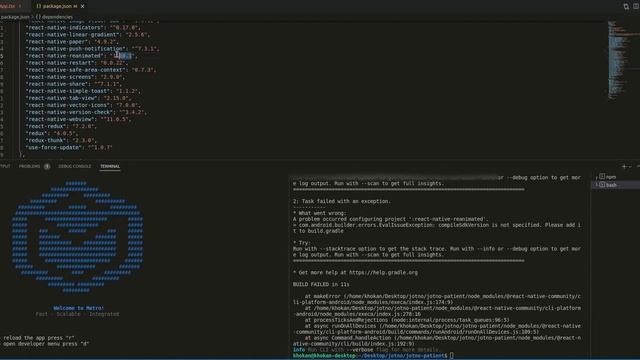Open the compare changes icon at top right
This screenshot has width=640, height=360.
[626, 6]
